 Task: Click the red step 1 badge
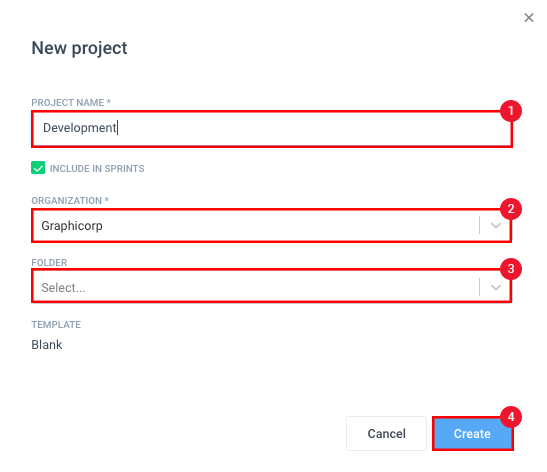(x=511, y=111)
